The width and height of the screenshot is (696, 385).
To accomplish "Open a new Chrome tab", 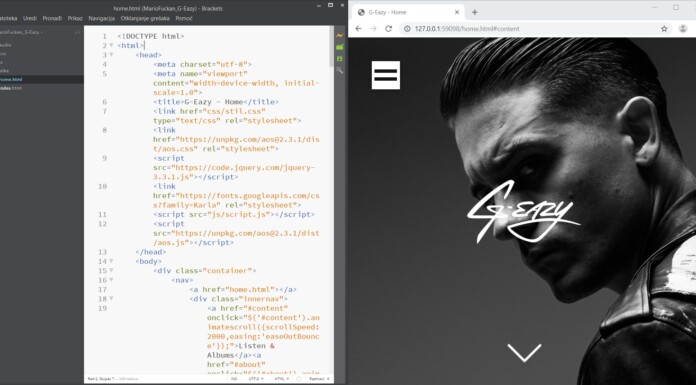I will 475,12.
